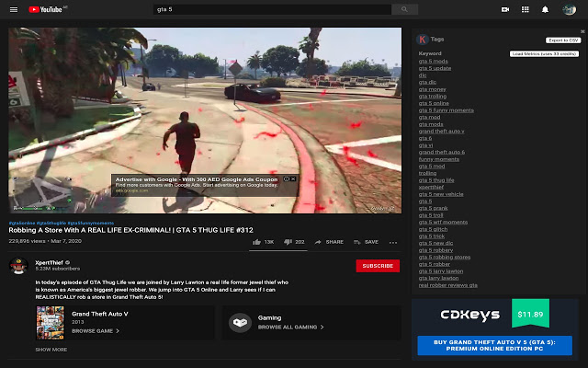Viewport: 588px width, 368px height.
Task: Open Browse Game link
Action: point(96,331)
